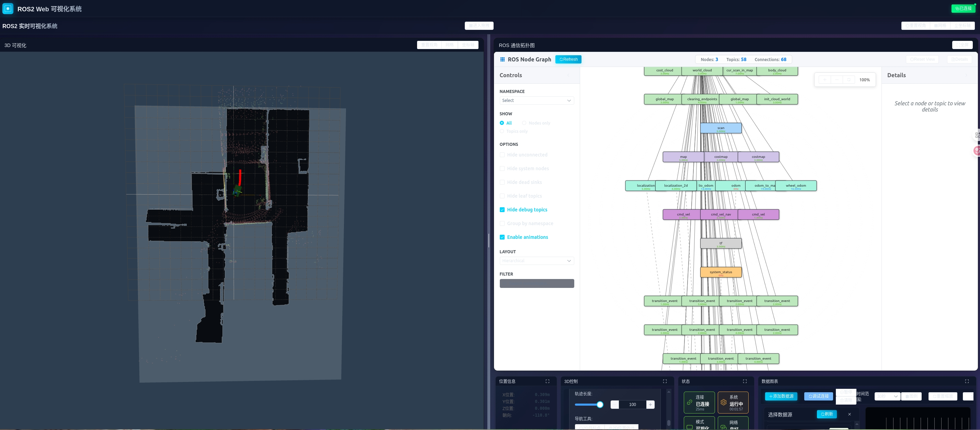Image resolution: width=980 pixels, height=430 pixels.
Task: Click the ROS2 Web app logo icon
Action: click(x=8, y=9)
